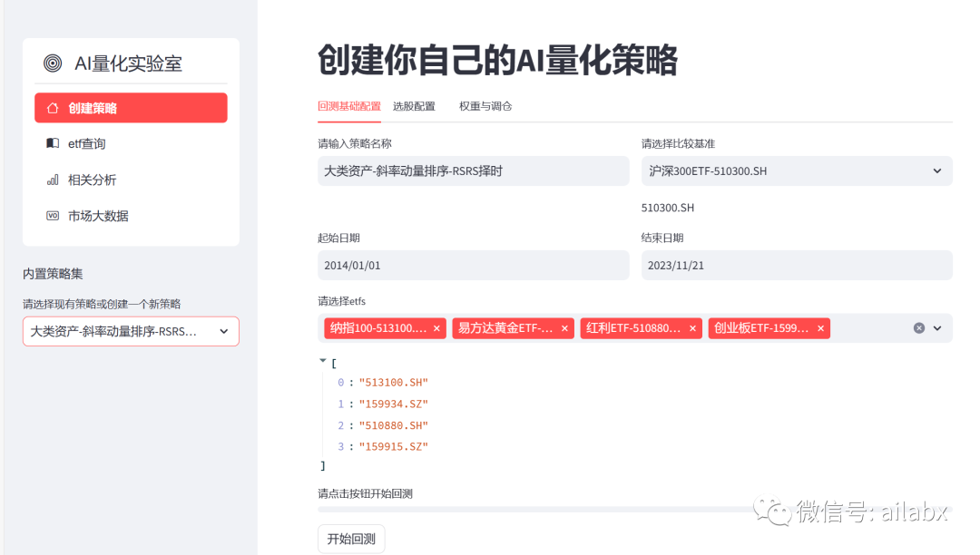Clear all selected ETFs with the circle-x icon

pos(919,328)
